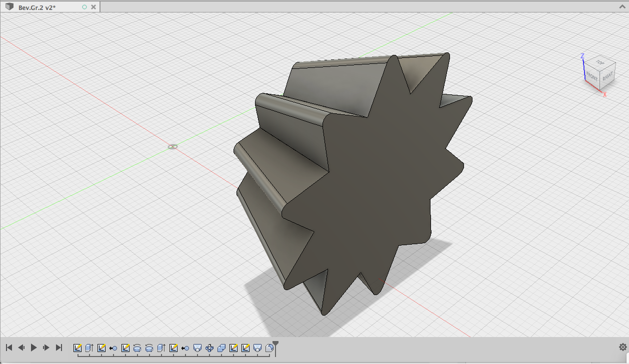Select the second construction point feature in timeline
629x364 pixels.
pyautogui.click(x=185, y=348)
